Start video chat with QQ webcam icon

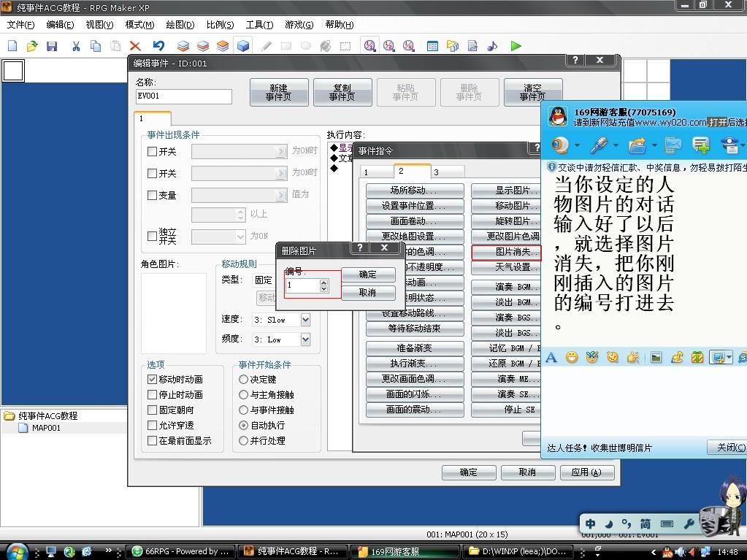click(x=560, y=145)
